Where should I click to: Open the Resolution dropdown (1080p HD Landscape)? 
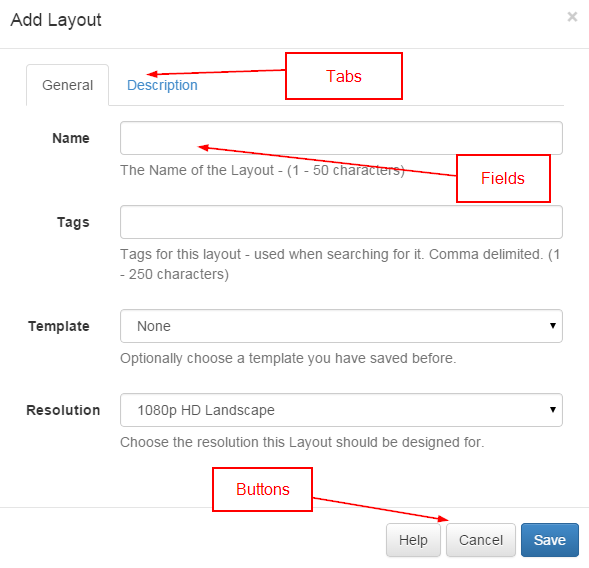341,410
